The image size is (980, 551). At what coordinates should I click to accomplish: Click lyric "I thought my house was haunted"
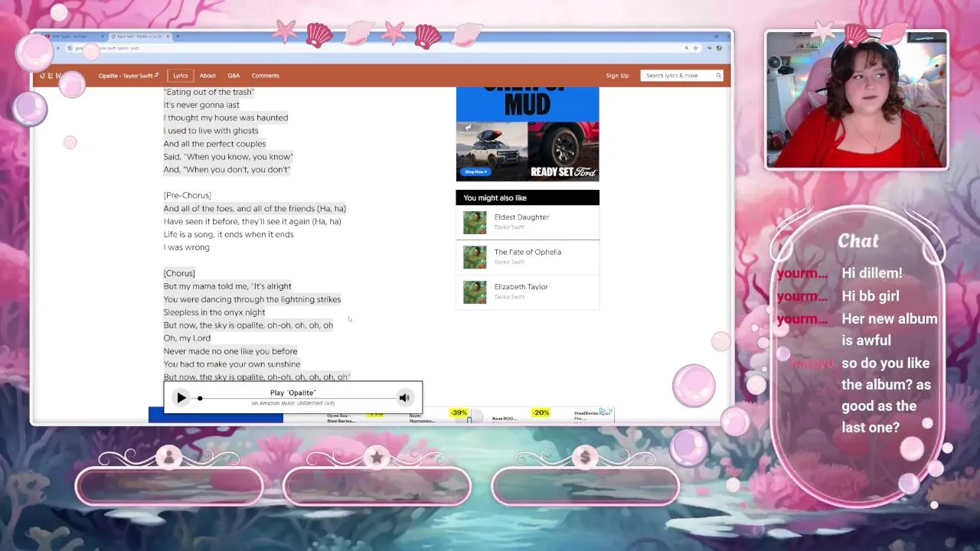point(226,118)
